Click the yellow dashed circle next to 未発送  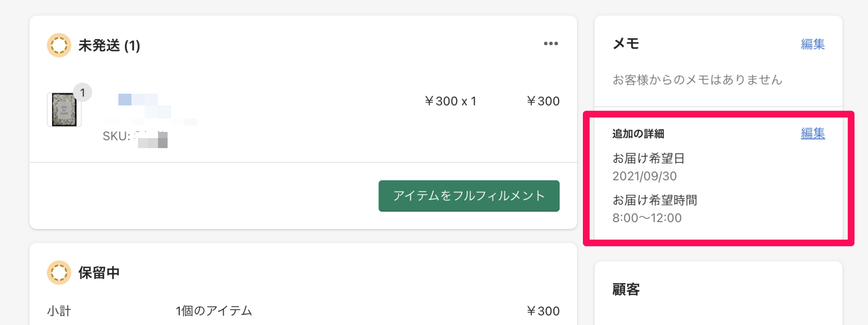[59, 45]
